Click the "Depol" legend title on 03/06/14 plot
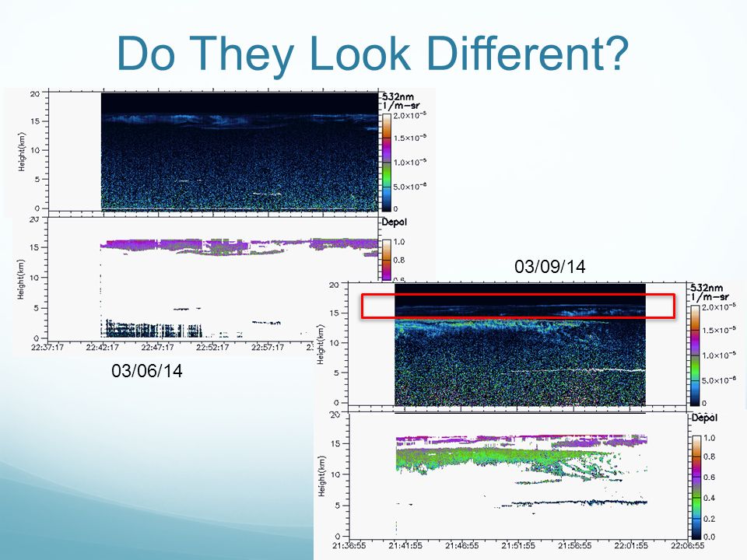Screen dimensions: 747x560 click(394, 222)
